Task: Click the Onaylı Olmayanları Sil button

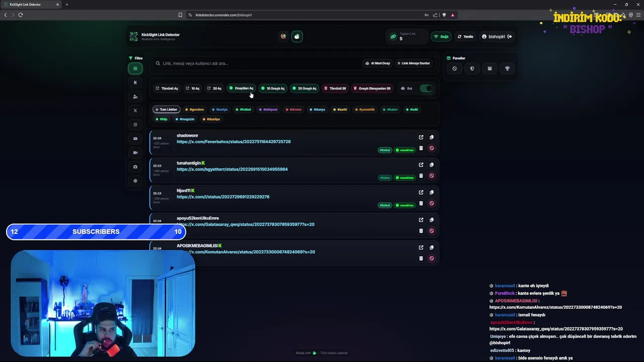Action: pyautogui.click(x=372, y=88)
